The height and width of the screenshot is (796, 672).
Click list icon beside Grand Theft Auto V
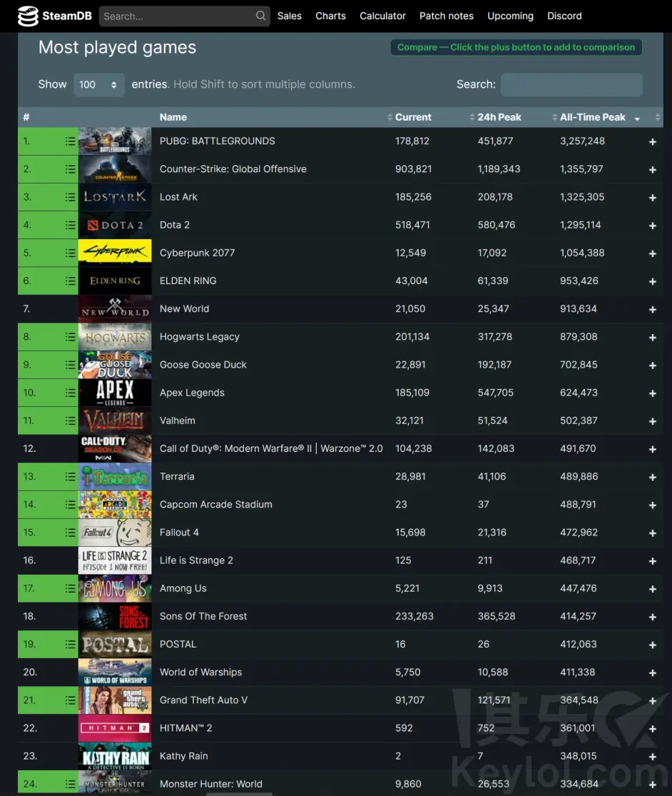71,700
